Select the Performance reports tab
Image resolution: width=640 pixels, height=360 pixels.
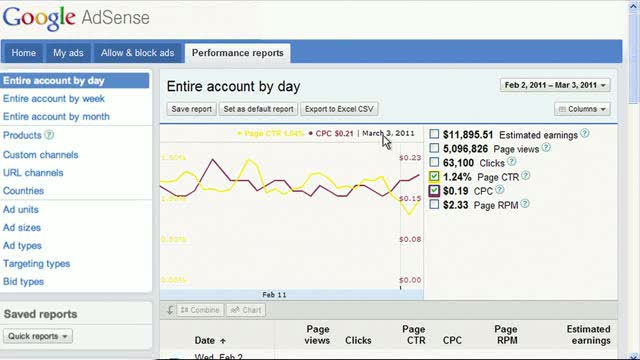[x=238, y=53]
